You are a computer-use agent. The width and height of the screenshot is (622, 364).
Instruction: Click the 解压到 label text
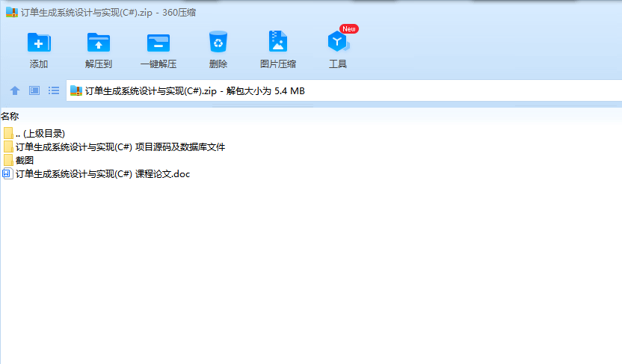(x=99, y=64)
